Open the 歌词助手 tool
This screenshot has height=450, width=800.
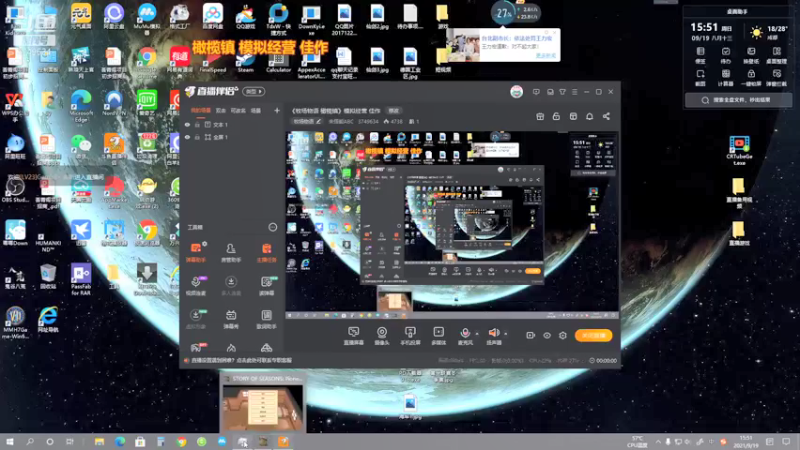266,319
